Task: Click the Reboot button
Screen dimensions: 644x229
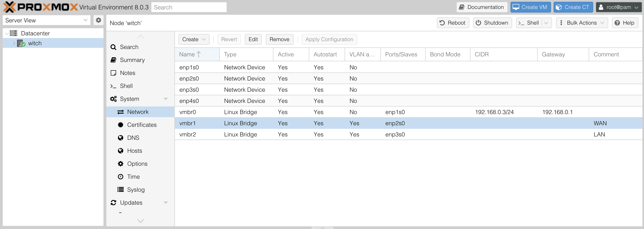Action: point(453,23)
